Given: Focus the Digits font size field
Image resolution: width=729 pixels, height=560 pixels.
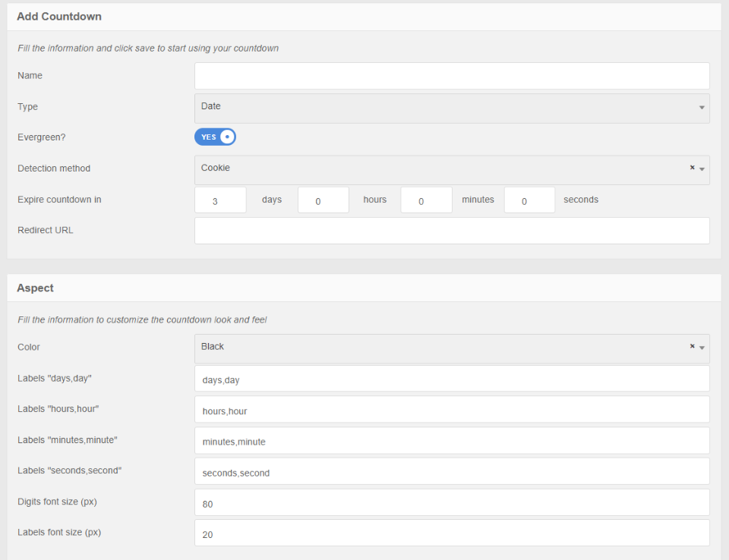Looking at the screenshot, I should 452,503.
